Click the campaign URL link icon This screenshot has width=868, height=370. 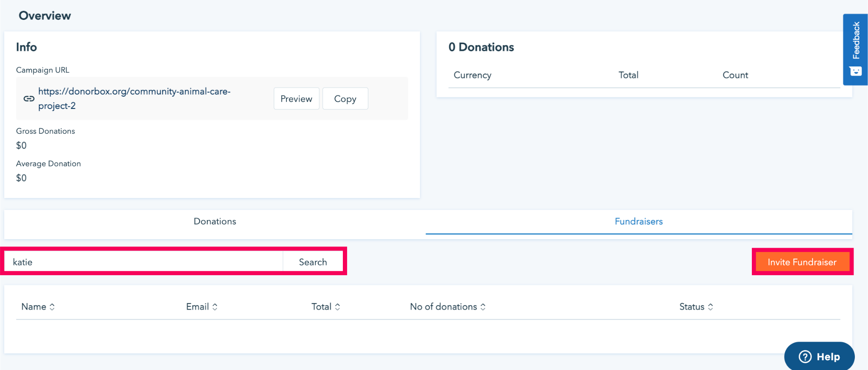[29, 99]
